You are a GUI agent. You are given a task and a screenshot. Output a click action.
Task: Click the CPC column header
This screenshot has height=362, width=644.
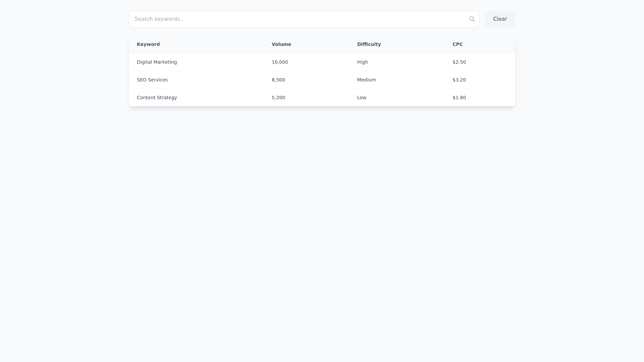(x=458, y=44)
